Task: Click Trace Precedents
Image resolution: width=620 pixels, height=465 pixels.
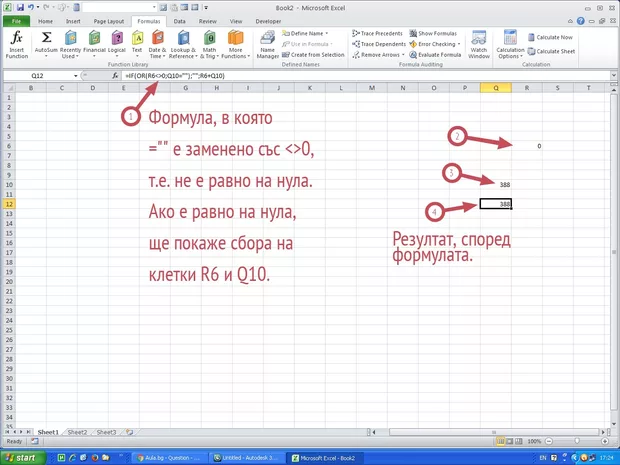Action: pos(378,34)
